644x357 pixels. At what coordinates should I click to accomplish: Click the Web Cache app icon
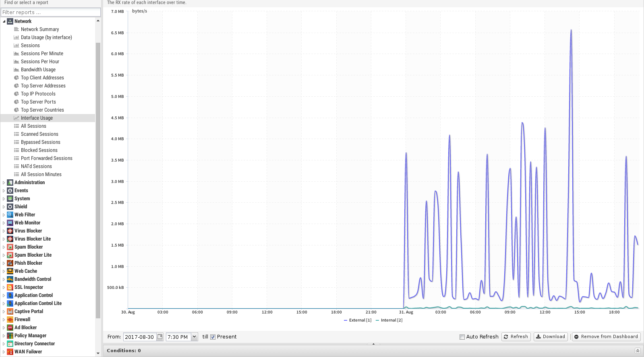pos(10,271)
